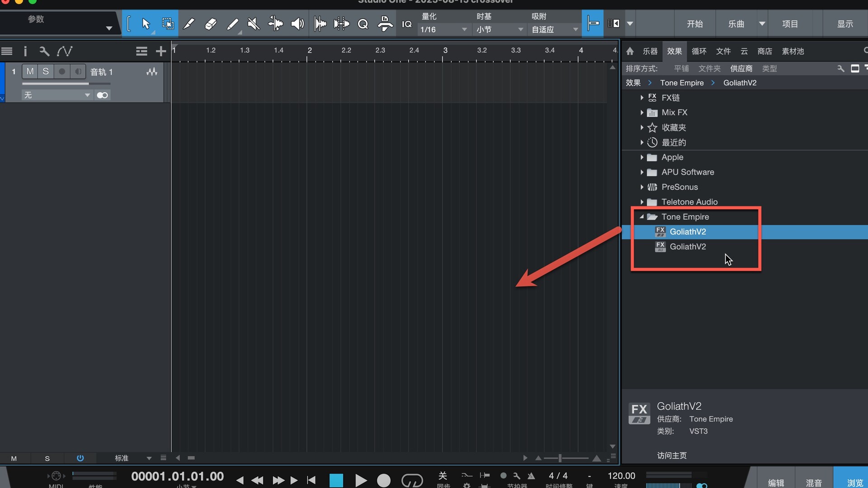
Task: Select the Split knife tool
Action: pyautogui.click(x=189, y=23)
